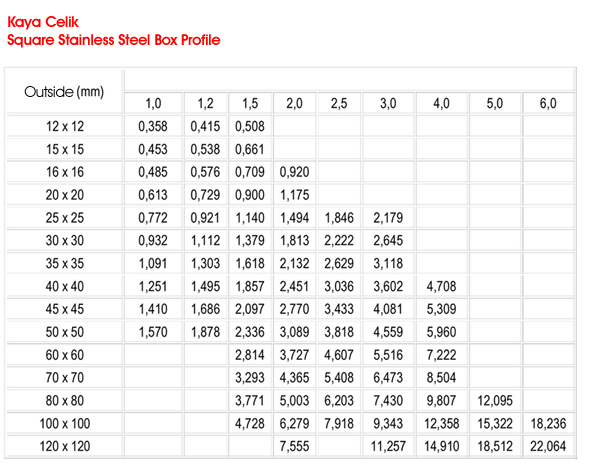
Task: Select the 6,0 thickness column header
Action: 548,104
